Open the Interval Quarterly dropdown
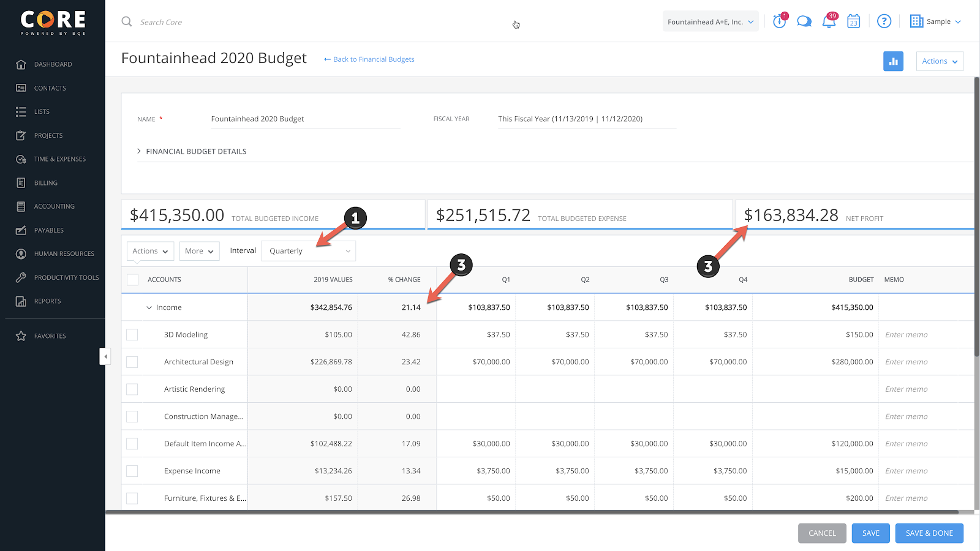The height and width of the screenshot is (551, 980). pyautogui.click(x=308, y=251)
